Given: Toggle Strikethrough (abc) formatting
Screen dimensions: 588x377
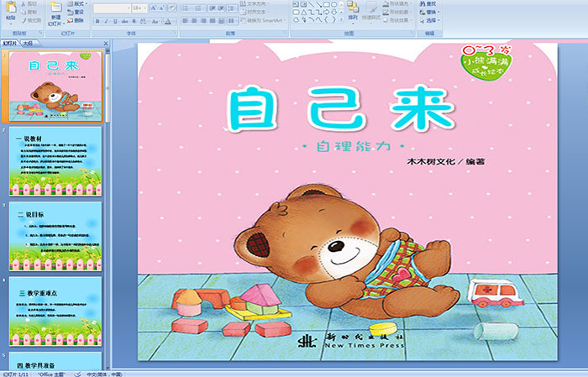Looking at the screenshot, I should (x=124, y=21).
